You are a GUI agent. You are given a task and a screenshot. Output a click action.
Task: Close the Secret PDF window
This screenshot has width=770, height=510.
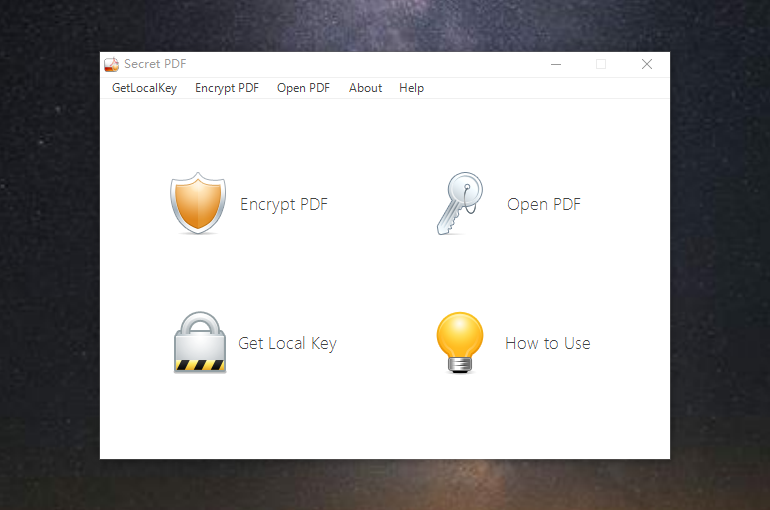[647, 64]
